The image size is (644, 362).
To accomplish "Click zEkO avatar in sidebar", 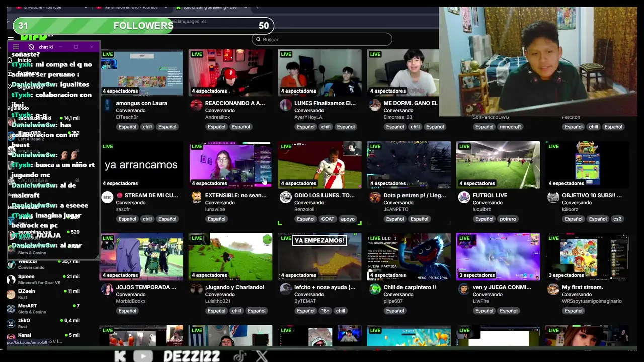I will tap(11, 323).
